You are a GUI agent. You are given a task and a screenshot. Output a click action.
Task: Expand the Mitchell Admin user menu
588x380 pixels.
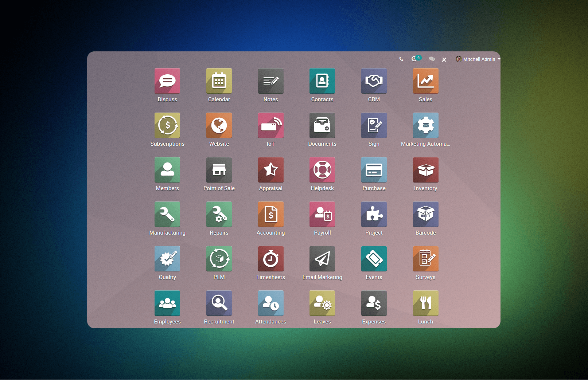click(478, 59)
